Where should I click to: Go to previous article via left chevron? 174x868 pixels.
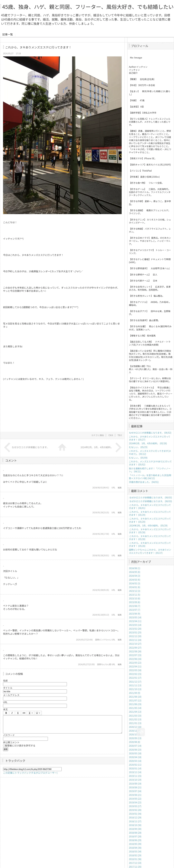click(7, 447)
